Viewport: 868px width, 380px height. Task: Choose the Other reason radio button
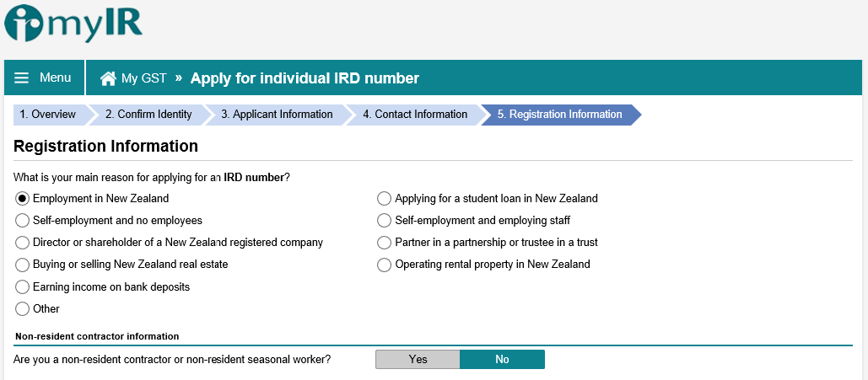click(x=23, y=309)
